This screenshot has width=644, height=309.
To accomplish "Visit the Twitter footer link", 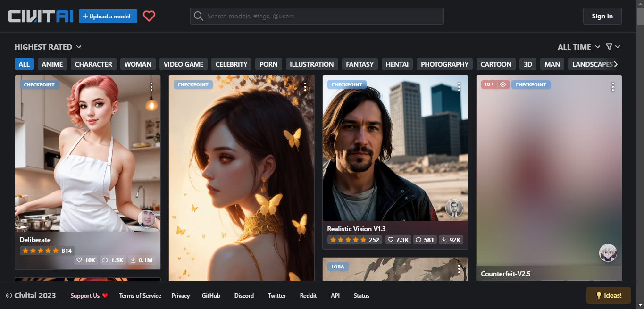I will (277, 296).
